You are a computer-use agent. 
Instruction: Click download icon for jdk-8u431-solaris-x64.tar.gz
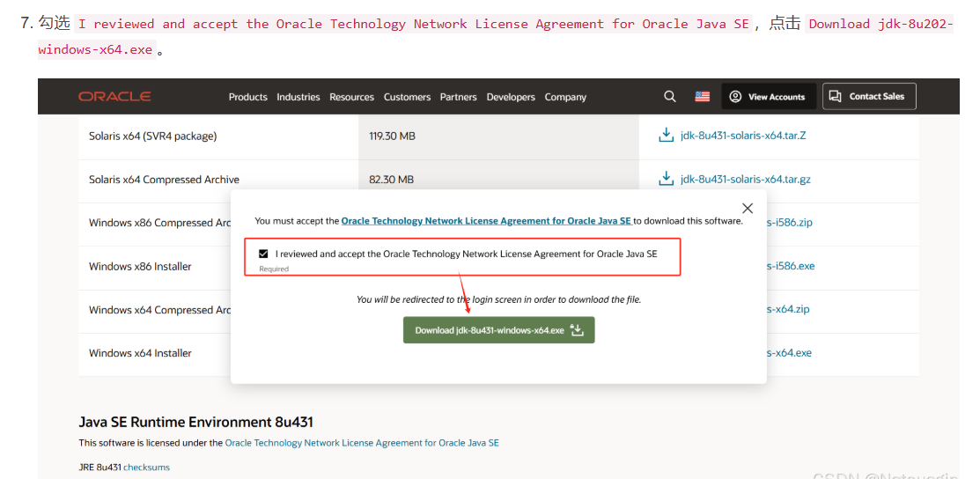tap(667, 179)
